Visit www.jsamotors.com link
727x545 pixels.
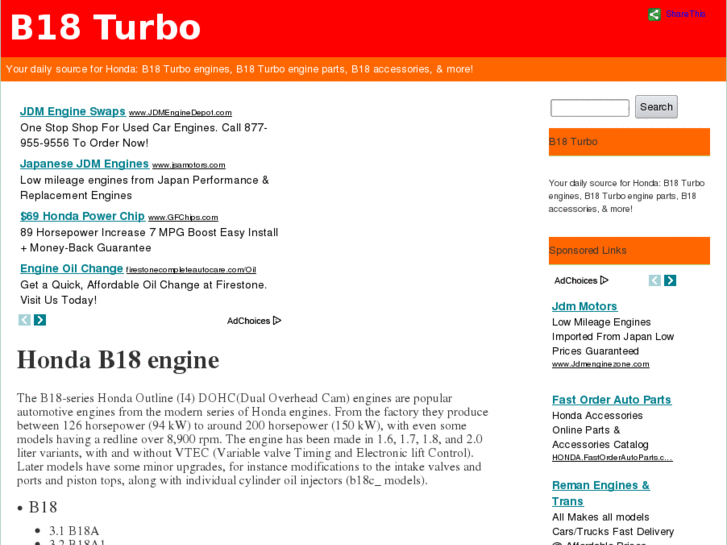189,165
